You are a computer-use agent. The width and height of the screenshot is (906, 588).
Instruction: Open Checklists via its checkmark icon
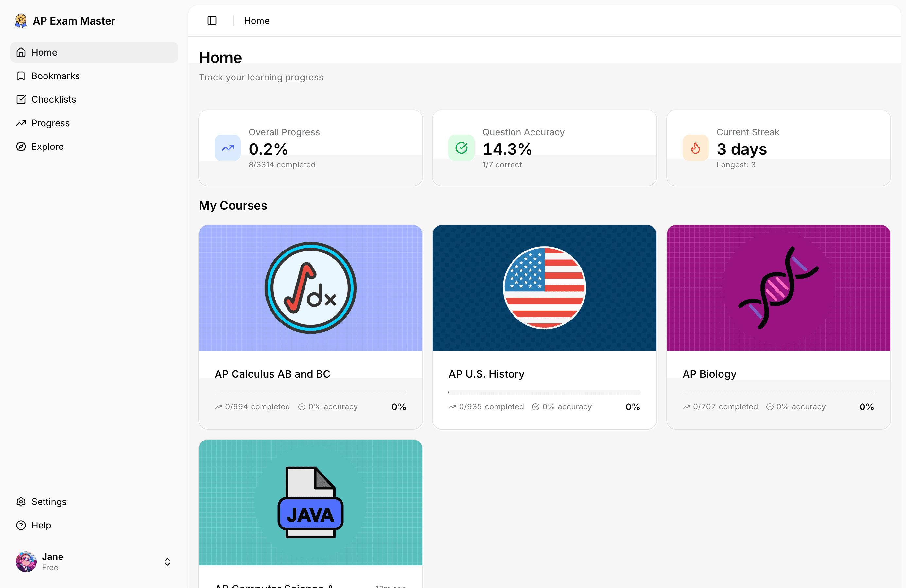pyautogui.click(x=21, y=99)
